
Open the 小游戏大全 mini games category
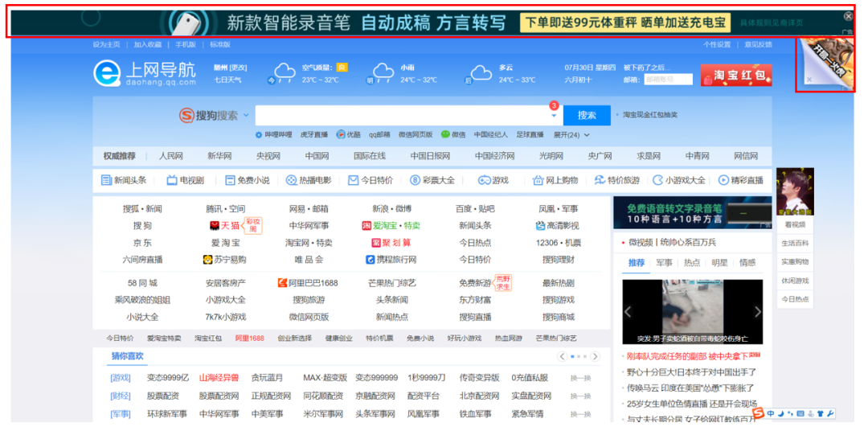point(679,180)
